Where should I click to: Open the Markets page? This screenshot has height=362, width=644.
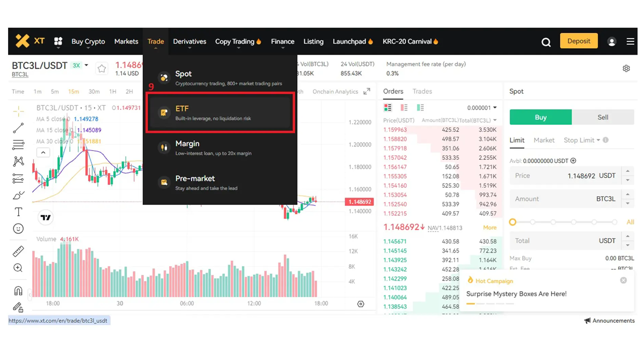coord(126,42)
